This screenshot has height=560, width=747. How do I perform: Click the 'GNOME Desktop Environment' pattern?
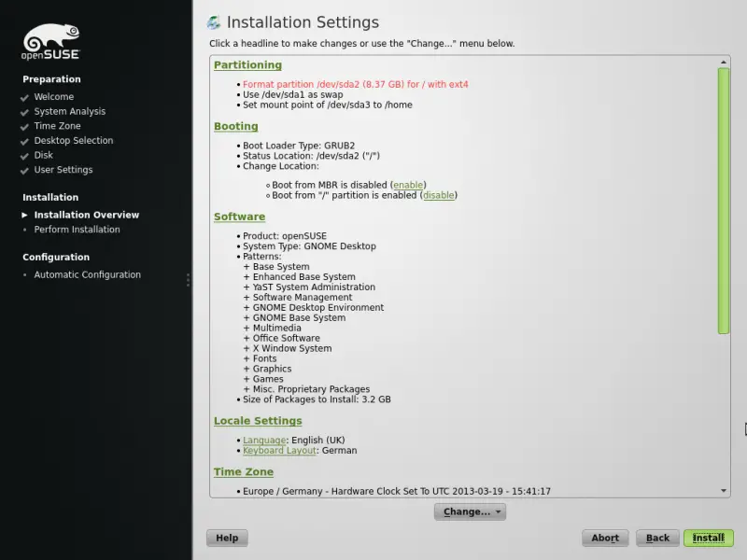click(318, 308)
